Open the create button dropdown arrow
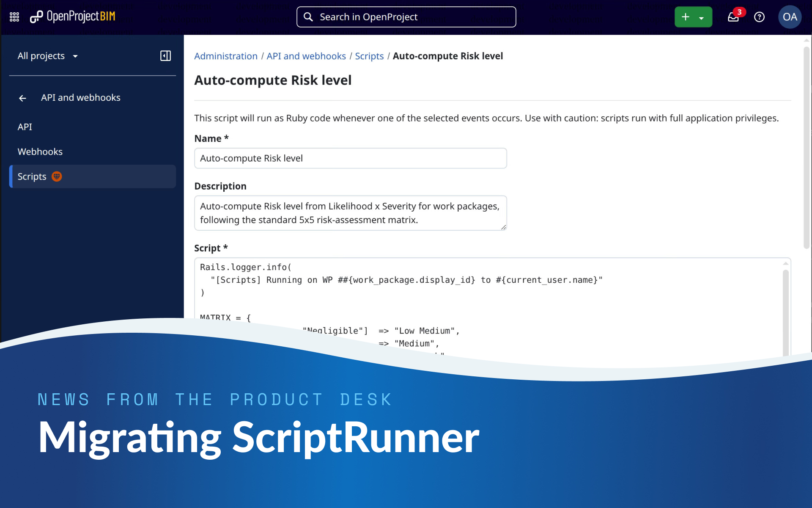 click(x=702, y=18)
